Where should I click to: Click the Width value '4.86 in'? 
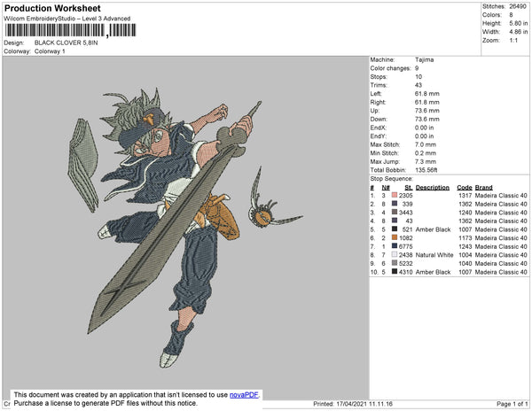[519, 32]
